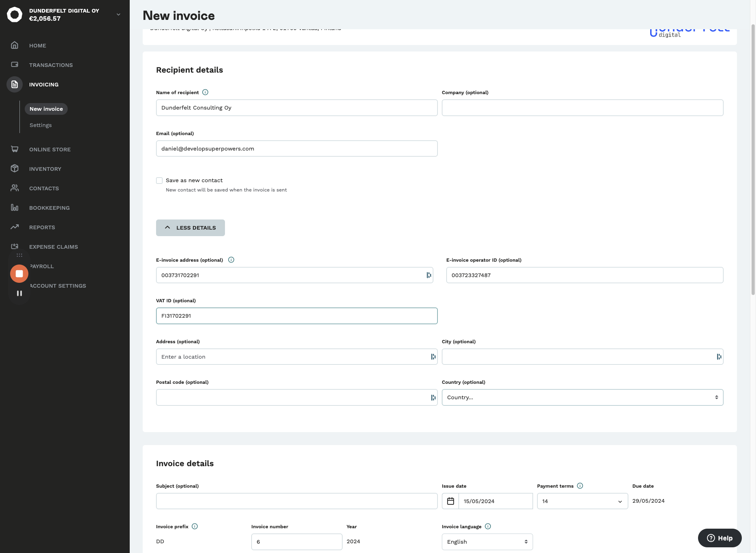The height and width of the screenshot is (553, 756).
Task: Click the Issue date calendar icon
Action: point(450,501)
